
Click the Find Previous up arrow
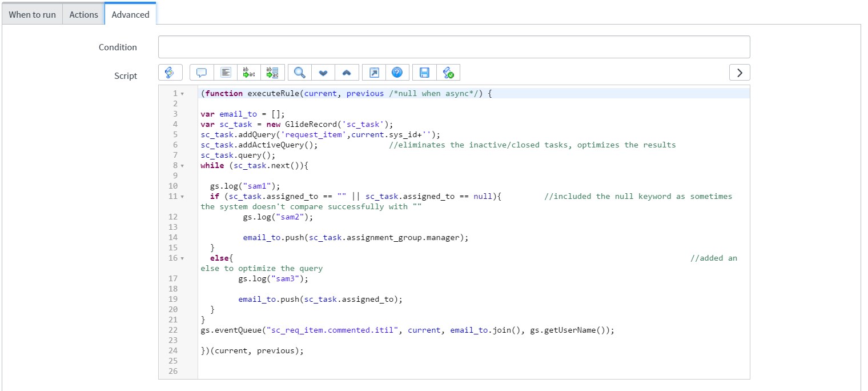pyautogui.click(x=347, y=73)
